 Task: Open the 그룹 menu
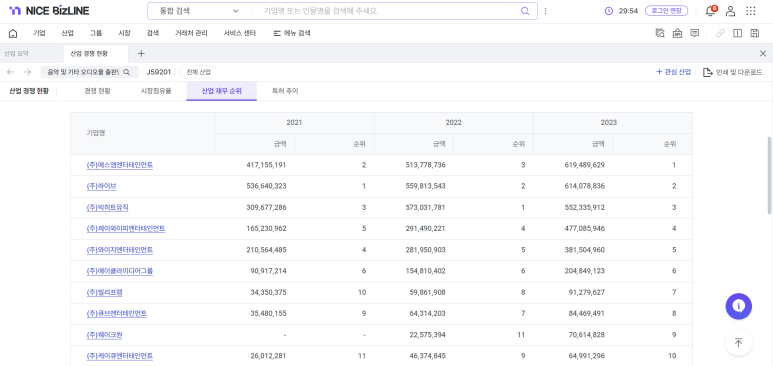(96, 34)
